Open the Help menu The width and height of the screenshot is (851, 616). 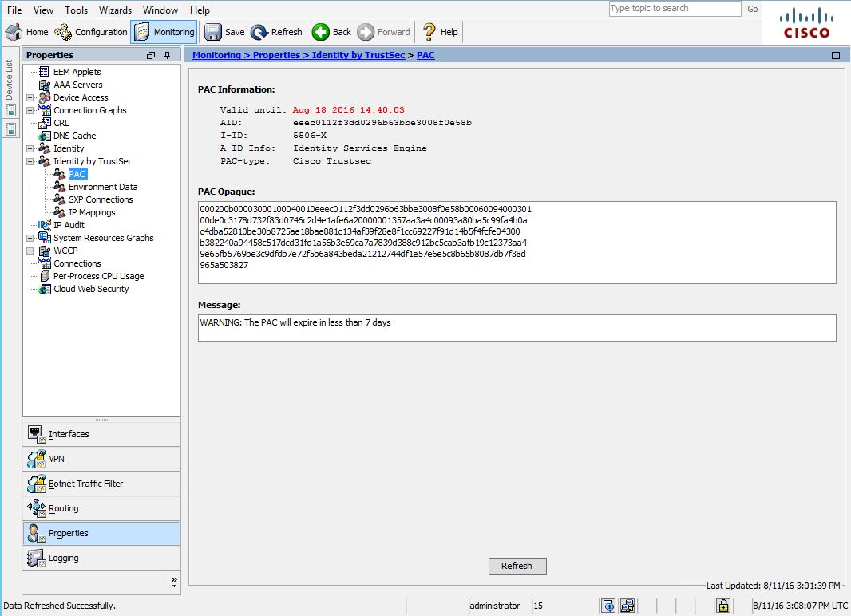pos(200,10)
